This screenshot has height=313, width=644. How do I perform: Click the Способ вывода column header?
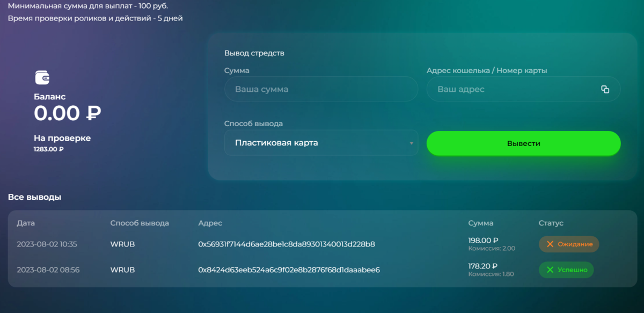pyautogui.click(x=140, y=223)
